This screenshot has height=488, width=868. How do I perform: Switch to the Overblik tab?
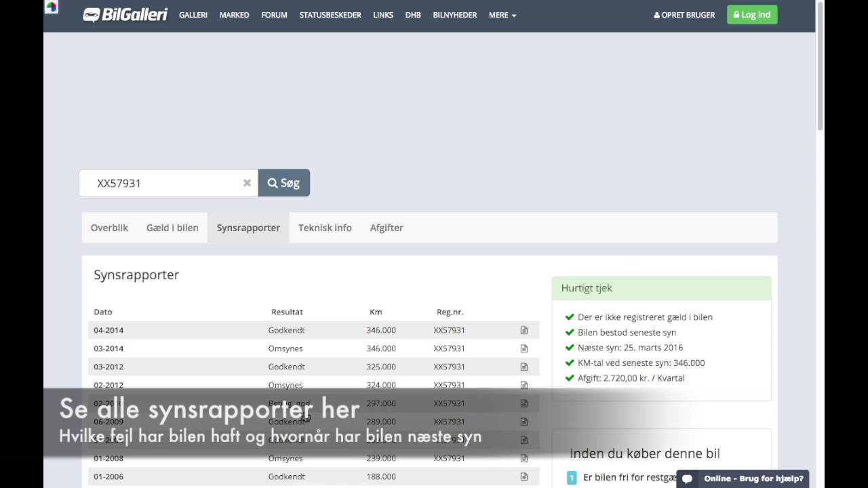coord(109,228)
